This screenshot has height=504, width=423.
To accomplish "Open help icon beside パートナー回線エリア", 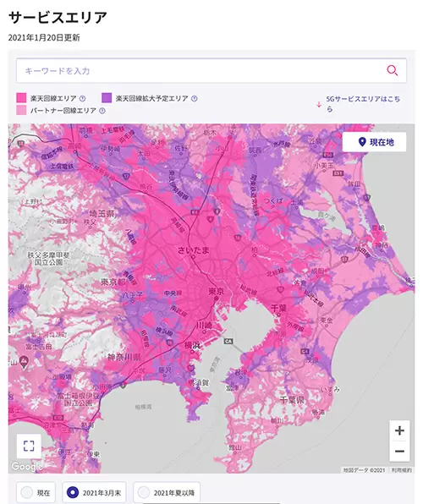I will pos(102,111).
